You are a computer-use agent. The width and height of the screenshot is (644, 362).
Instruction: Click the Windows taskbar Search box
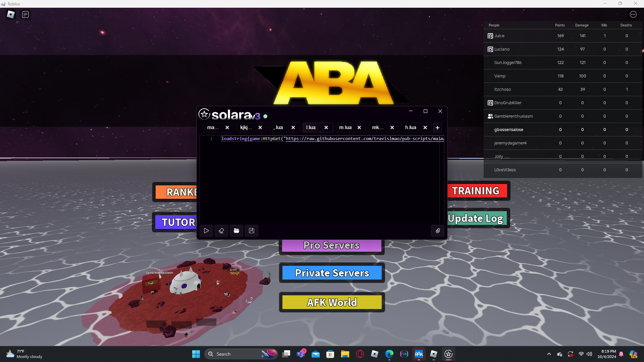[x=241, y=354]
